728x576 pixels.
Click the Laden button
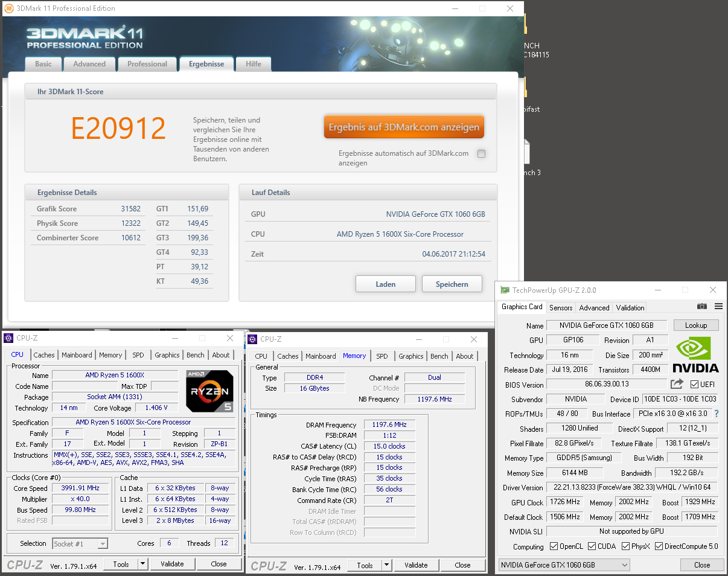click(x=386, y=284)
